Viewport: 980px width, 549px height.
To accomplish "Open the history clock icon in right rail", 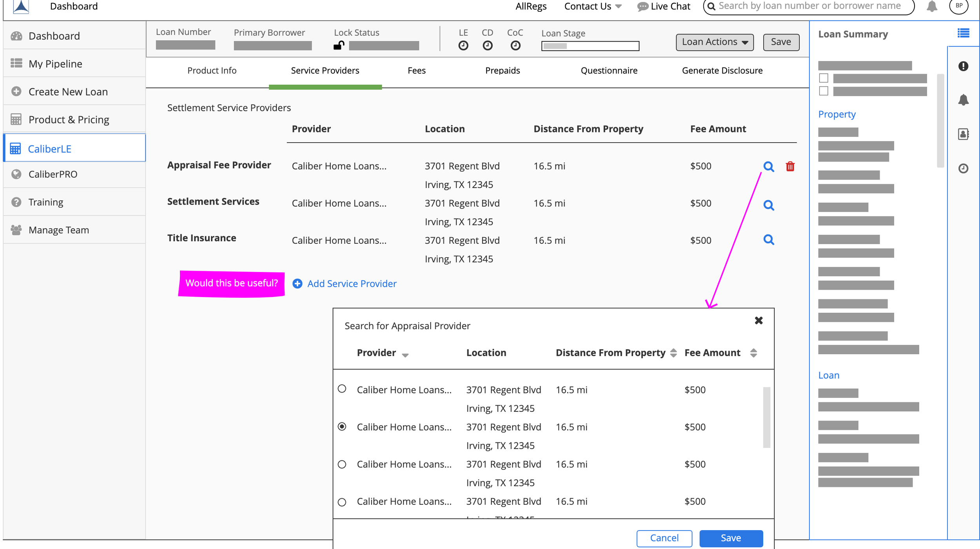I will point(963,169).
